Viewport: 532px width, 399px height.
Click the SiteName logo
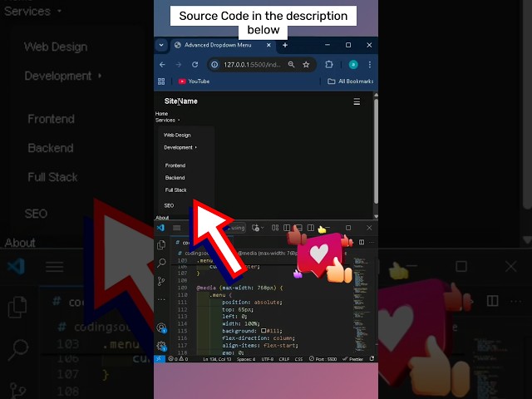pos(181,101)
